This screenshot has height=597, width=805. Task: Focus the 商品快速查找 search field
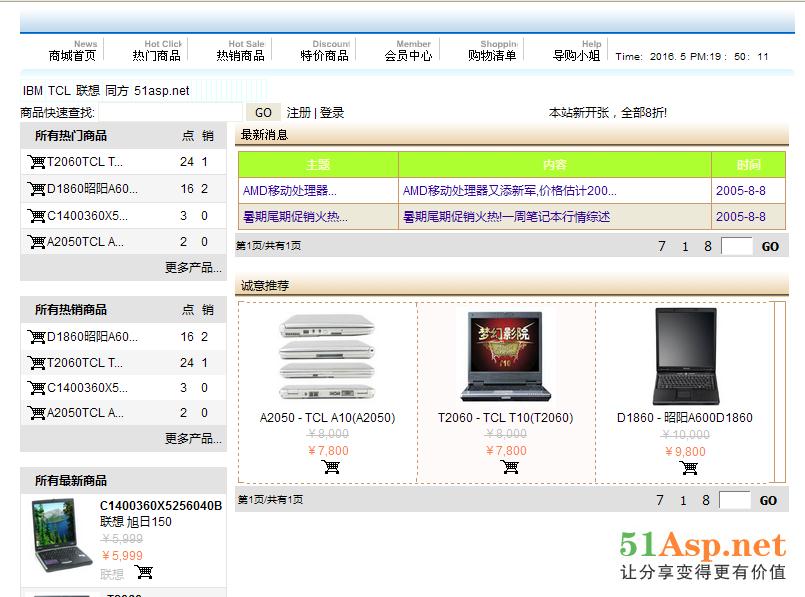pyautogui.click(x=170, y=112)
